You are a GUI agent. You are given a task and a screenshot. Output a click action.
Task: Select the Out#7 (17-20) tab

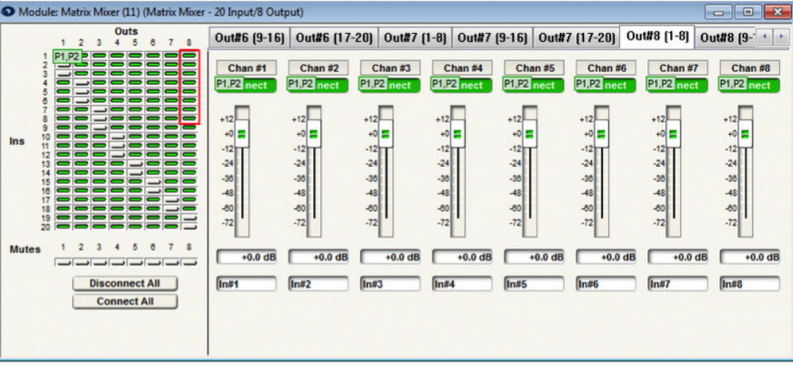(577, 38)
